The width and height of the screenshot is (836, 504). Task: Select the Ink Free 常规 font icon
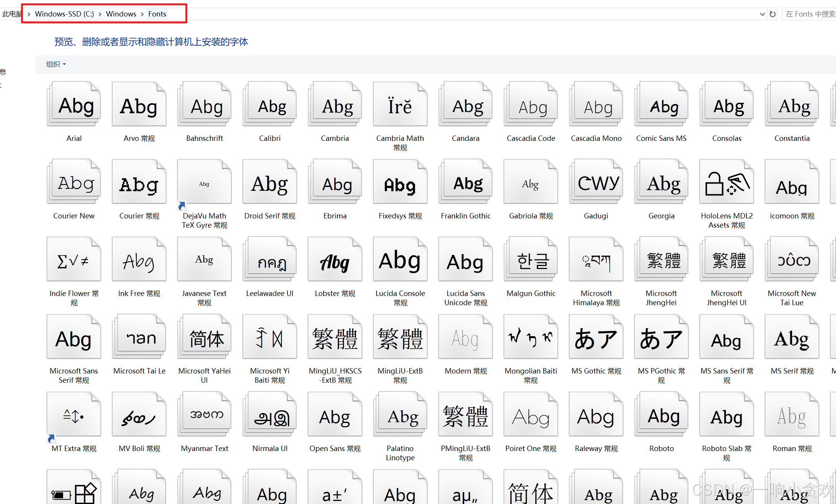[139, 259]
